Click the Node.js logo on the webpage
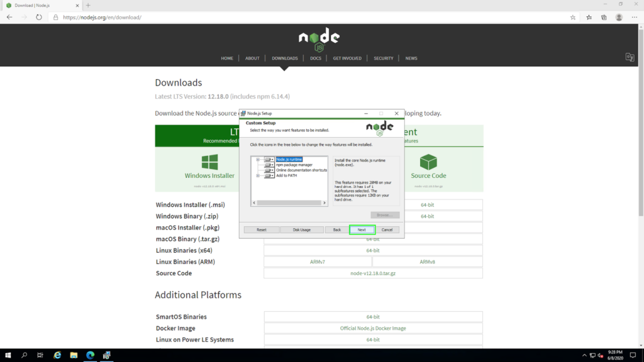This screenshot has width=644, height=362. [319, 39]
